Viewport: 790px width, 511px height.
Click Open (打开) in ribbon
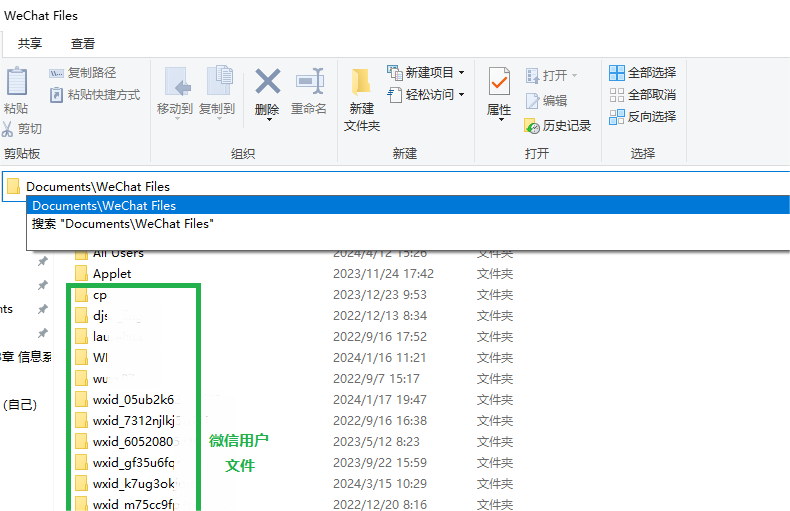click(551, 76)
